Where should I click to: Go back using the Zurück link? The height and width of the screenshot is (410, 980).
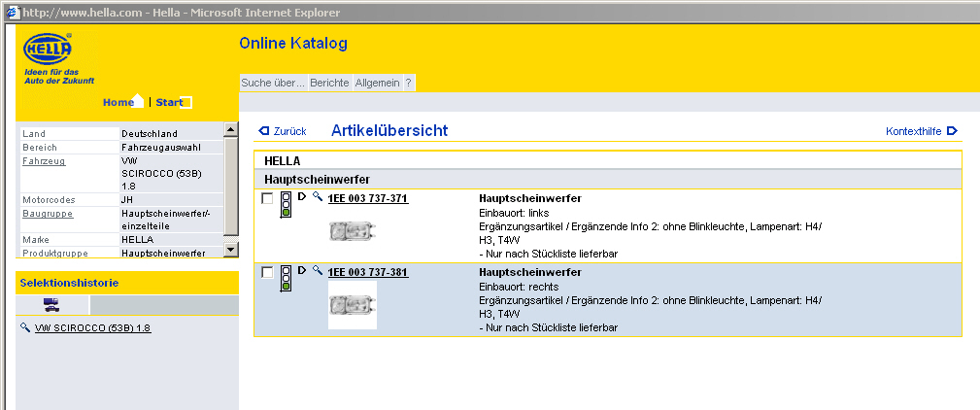[x=283, y=131]
